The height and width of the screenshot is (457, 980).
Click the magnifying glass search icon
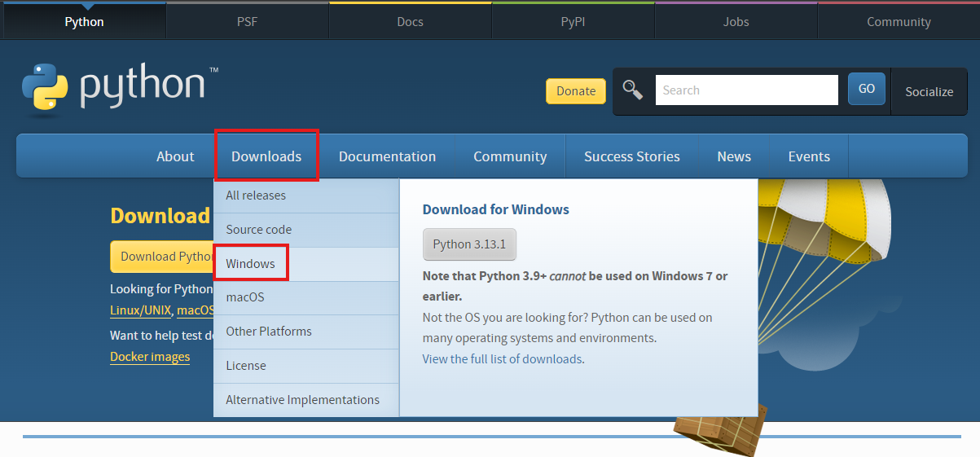[633, 90]
